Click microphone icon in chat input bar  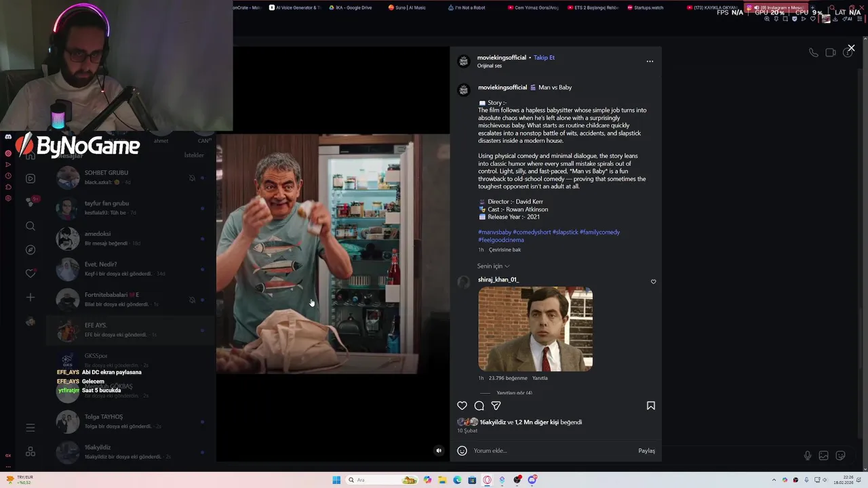[807, 455]
